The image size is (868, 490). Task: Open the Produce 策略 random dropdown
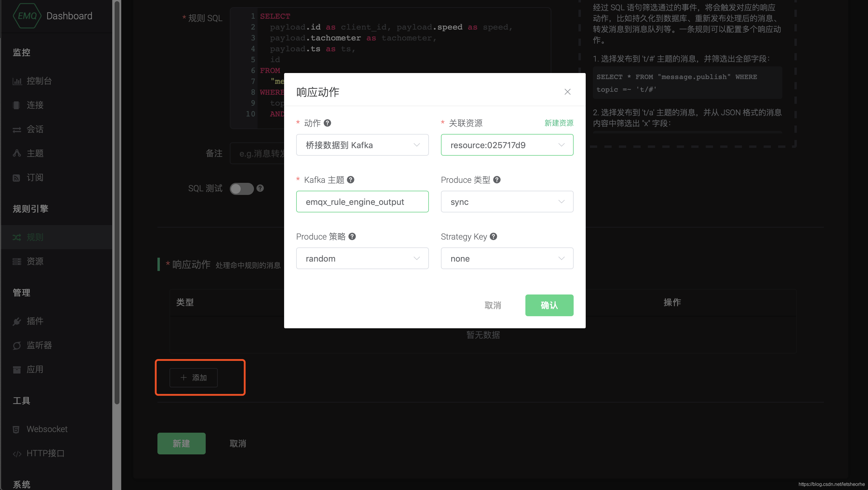tap(362, 259)
